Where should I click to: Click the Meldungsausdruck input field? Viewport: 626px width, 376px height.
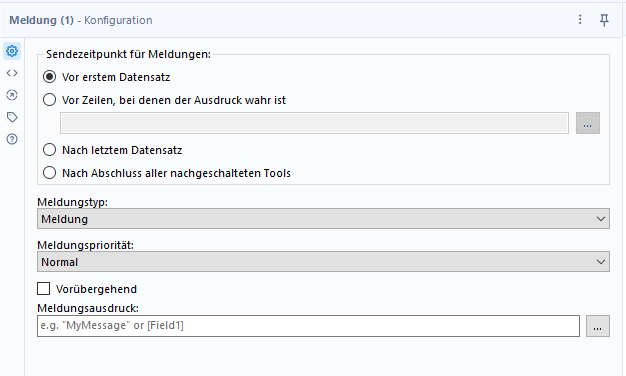(x=308, y=326)
